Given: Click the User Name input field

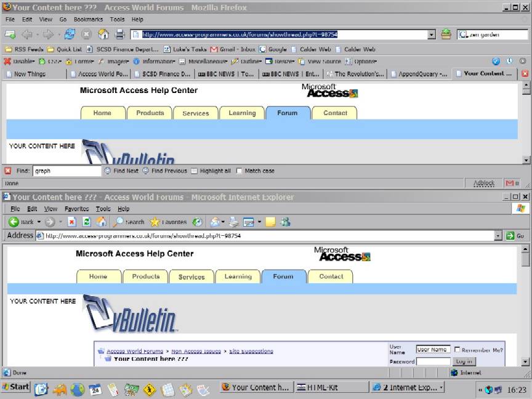Looking at the screenshot, I should (433, 349).
